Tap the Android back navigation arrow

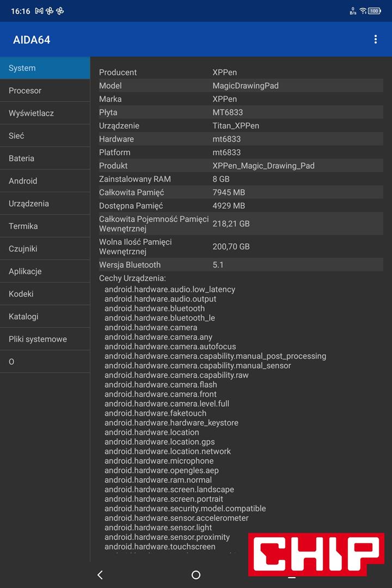pyautogui.click(x=100, y=575)
